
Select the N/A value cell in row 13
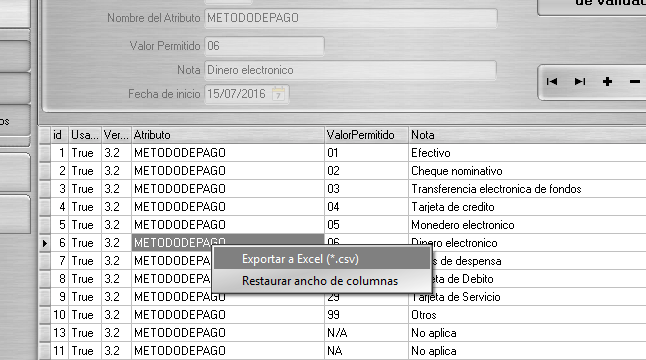366,333
